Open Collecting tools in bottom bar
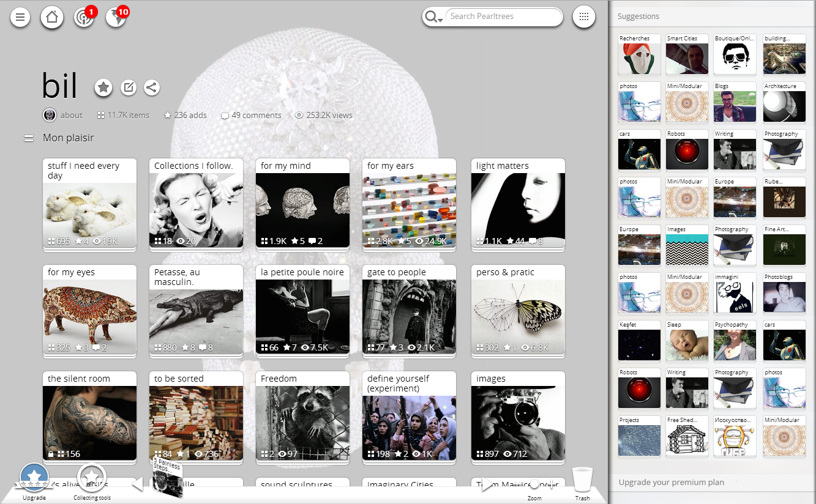This screenshot has height=504, width=816. 92,478
